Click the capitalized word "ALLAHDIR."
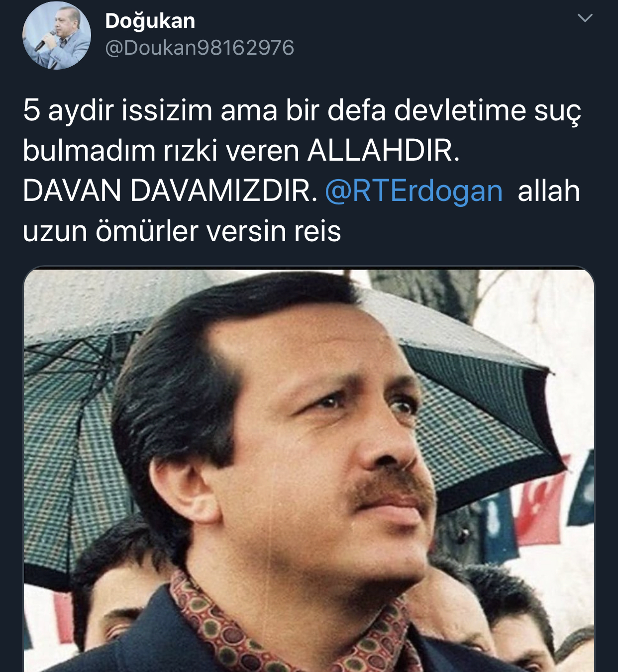618x672 pixels. click(x=383, y=151)
